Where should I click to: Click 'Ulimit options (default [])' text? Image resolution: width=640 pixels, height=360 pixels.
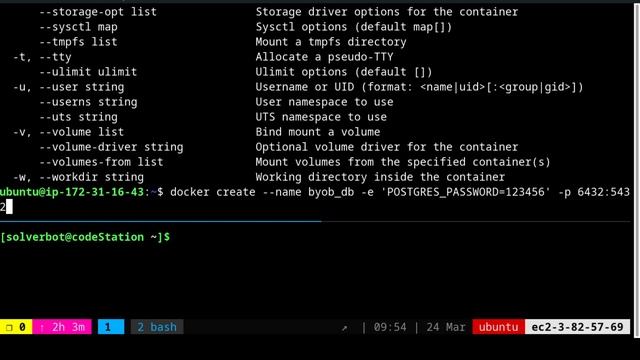(344, 72)
